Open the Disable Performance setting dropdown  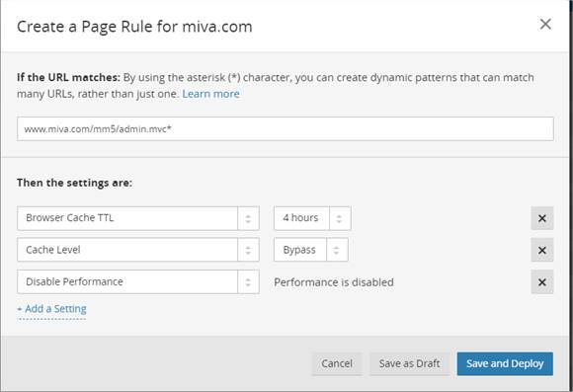(x=138, y=281)
